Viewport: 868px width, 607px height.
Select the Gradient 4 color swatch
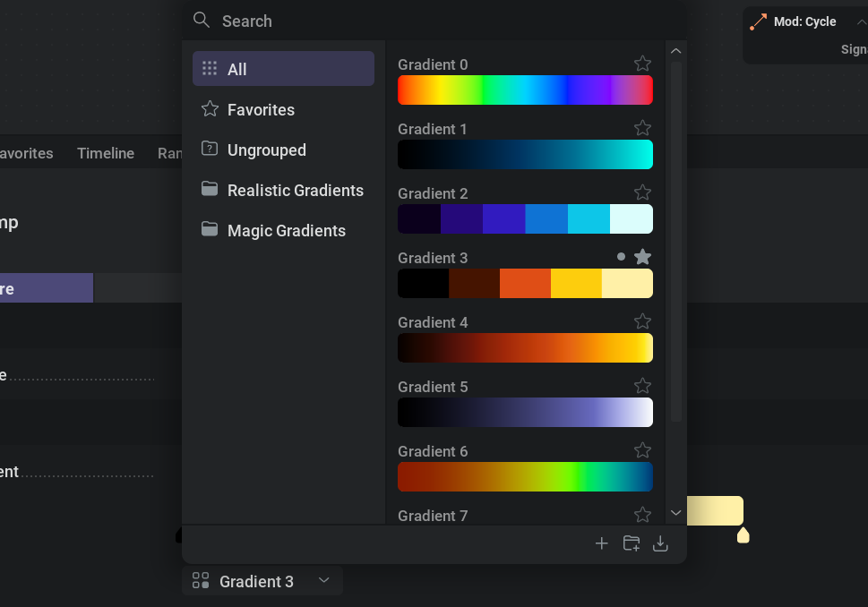(x=525, y=348)
